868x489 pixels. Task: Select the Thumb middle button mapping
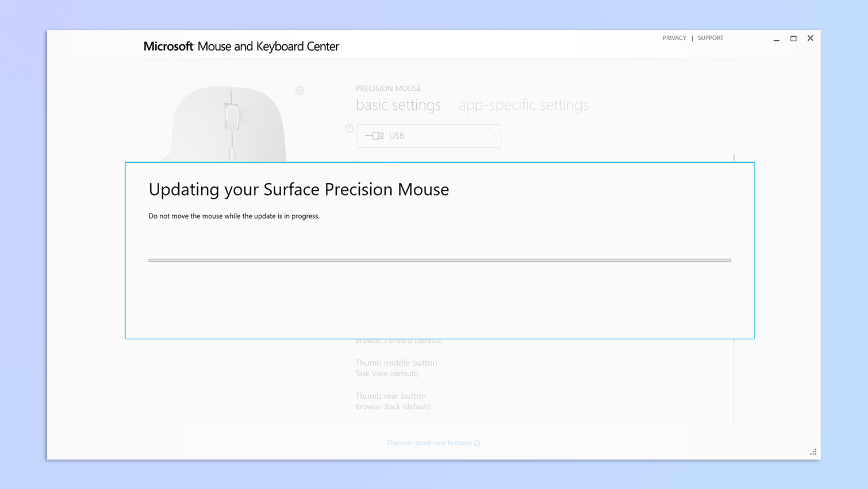[x=396, y=362]
